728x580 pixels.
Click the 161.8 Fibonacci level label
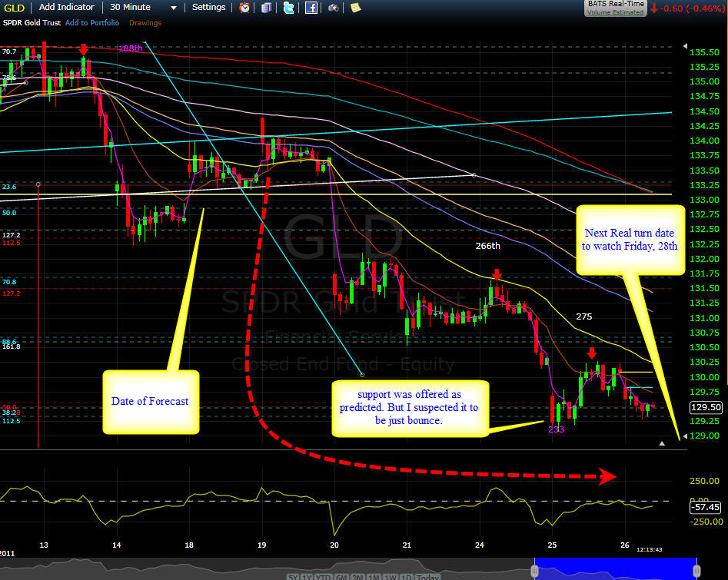11,346
